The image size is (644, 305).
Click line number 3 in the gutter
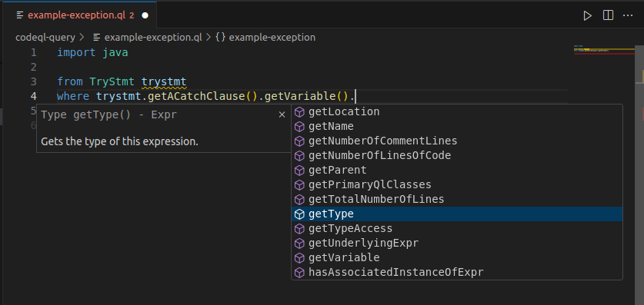click(33, 81)
